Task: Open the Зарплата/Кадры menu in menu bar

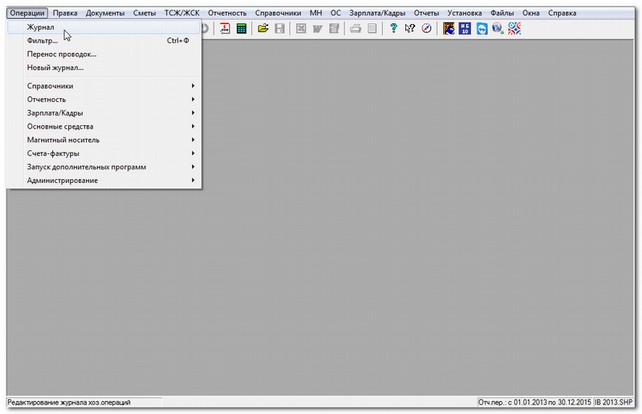Action: [x=378, y=13]
